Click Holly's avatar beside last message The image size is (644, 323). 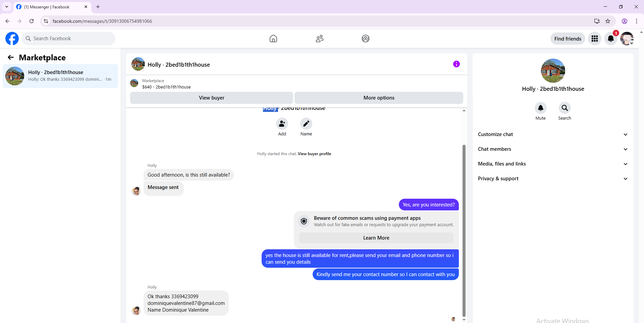[x=136, y=311]
